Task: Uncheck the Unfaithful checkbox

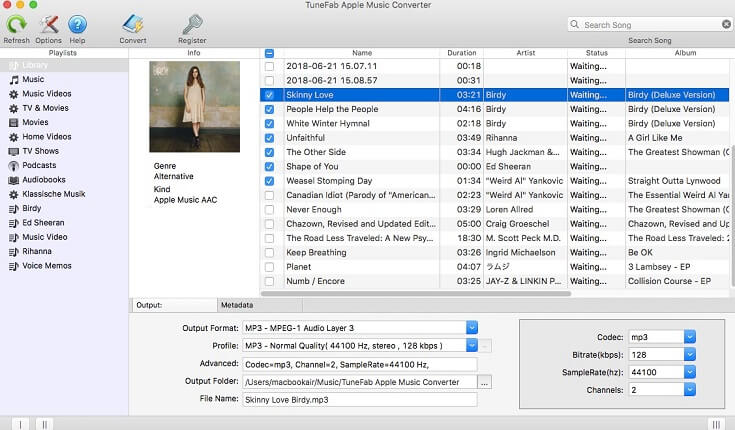Action: [x=269, y=138]
